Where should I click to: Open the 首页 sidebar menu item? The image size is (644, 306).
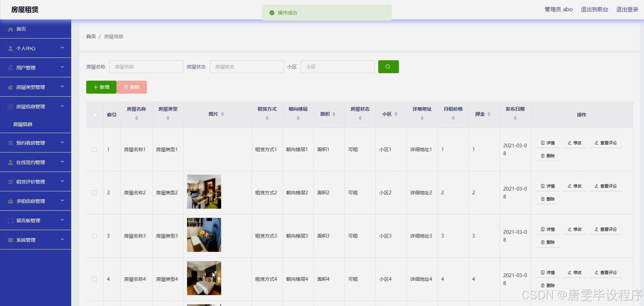point(35,29)
